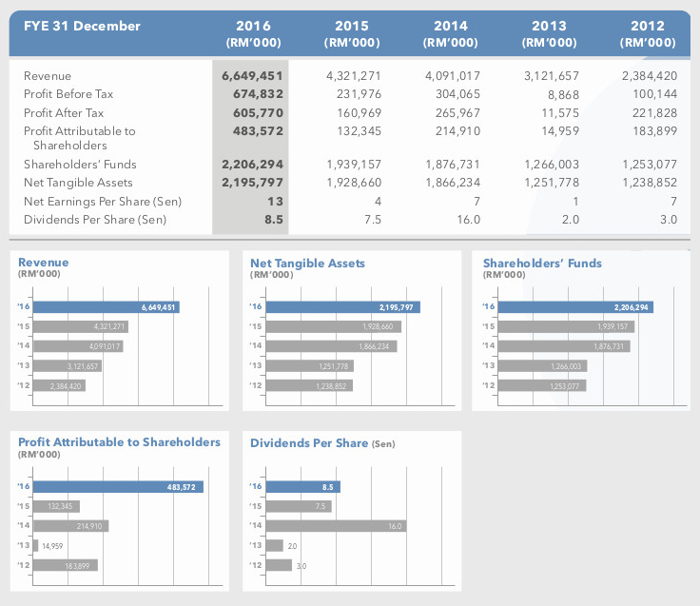The image size is (700, 606).
Task: Select Net Tangible Assets table value 1,866,234
Action: (x=453, y=183)
